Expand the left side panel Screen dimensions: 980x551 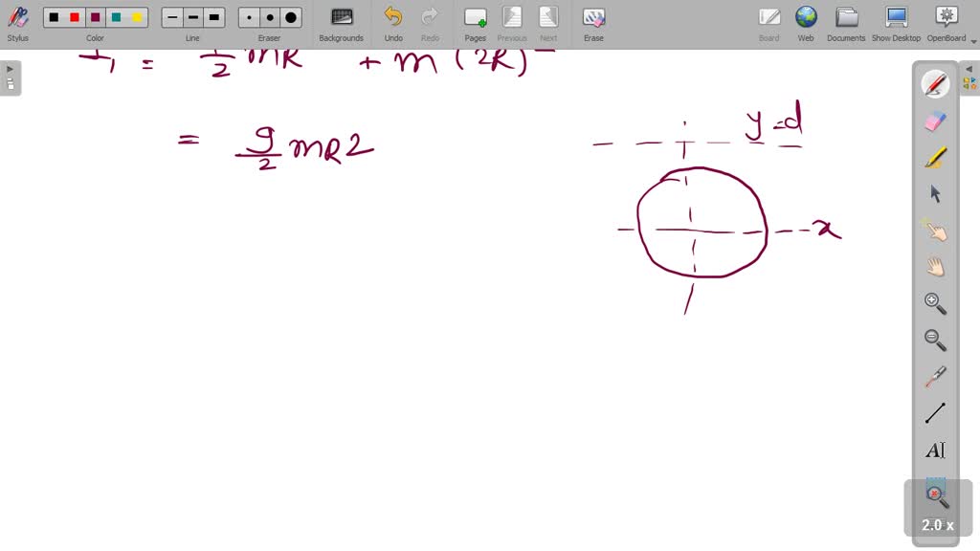10,77
